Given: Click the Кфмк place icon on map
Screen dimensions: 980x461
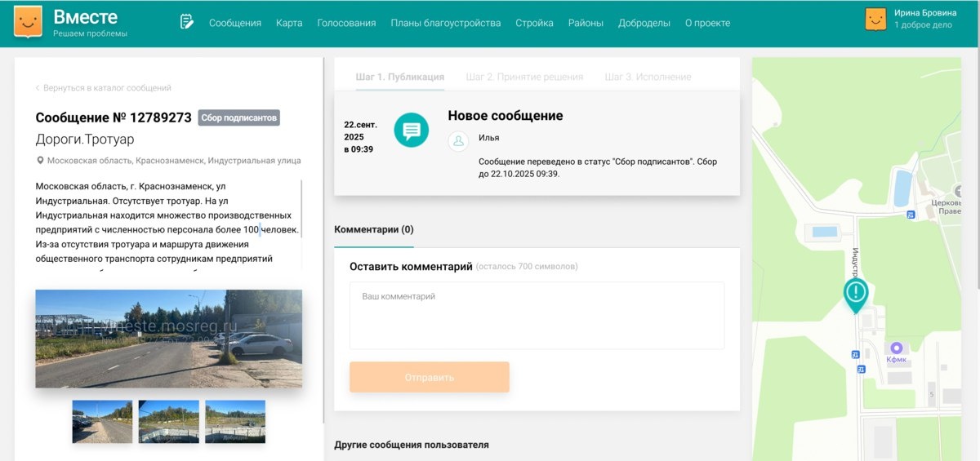Looking at the screenshot, I should [x=896, y=348].
